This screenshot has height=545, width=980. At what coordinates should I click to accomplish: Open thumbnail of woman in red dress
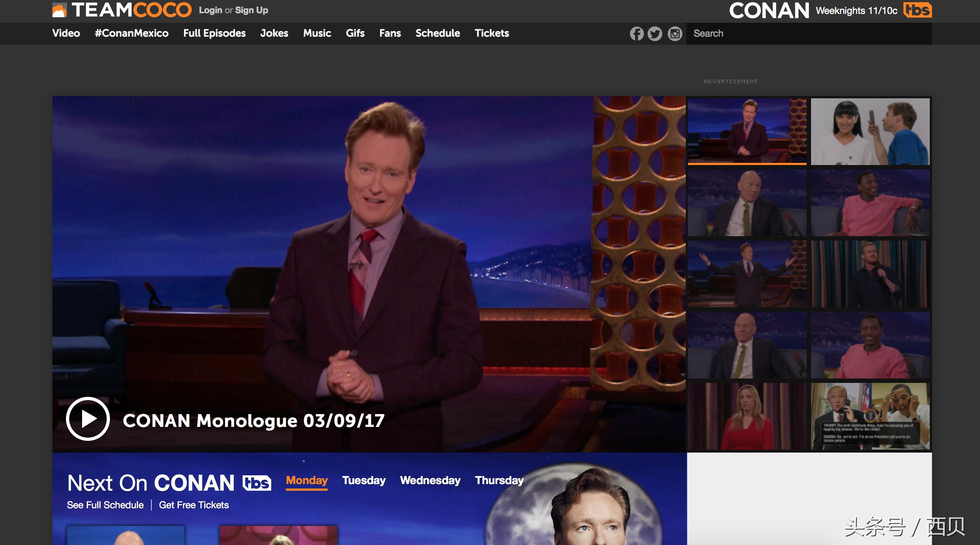click(747, 416)
